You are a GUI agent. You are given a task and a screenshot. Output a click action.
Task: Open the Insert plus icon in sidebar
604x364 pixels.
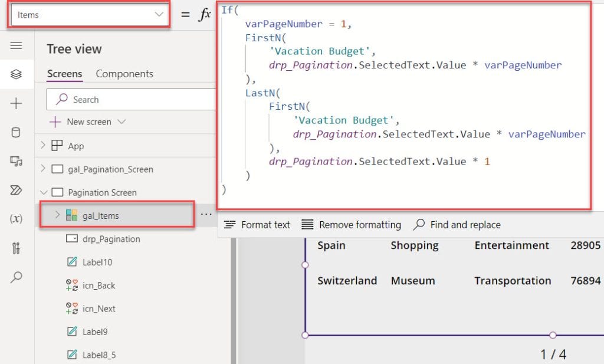click(x=16, y=103)
